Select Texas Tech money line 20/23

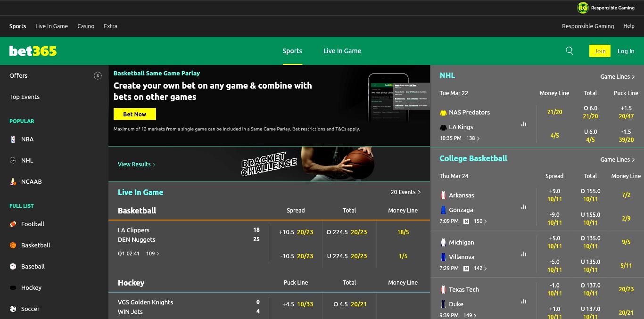pos(626,289)
